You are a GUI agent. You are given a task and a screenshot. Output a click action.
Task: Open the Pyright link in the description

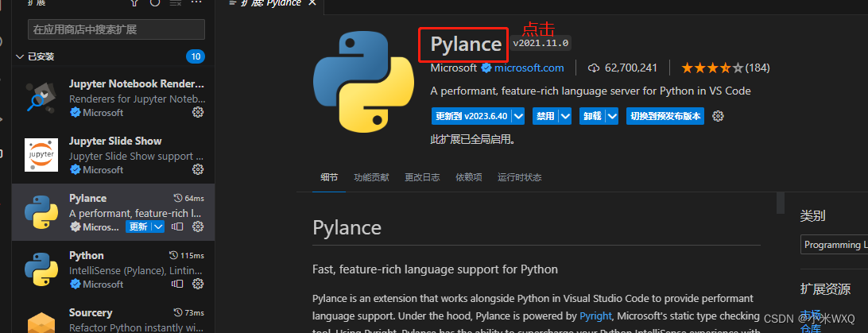pos(595,316)
